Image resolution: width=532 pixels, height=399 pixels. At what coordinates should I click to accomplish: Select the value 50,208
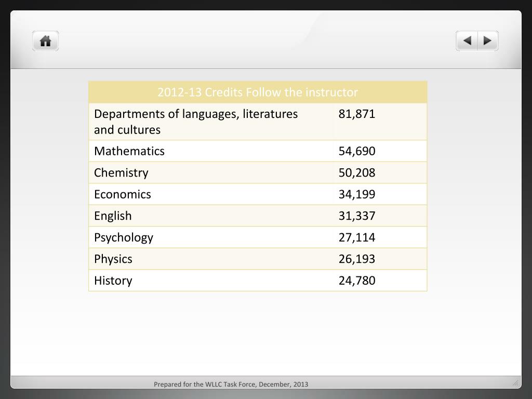click(357, 172)
